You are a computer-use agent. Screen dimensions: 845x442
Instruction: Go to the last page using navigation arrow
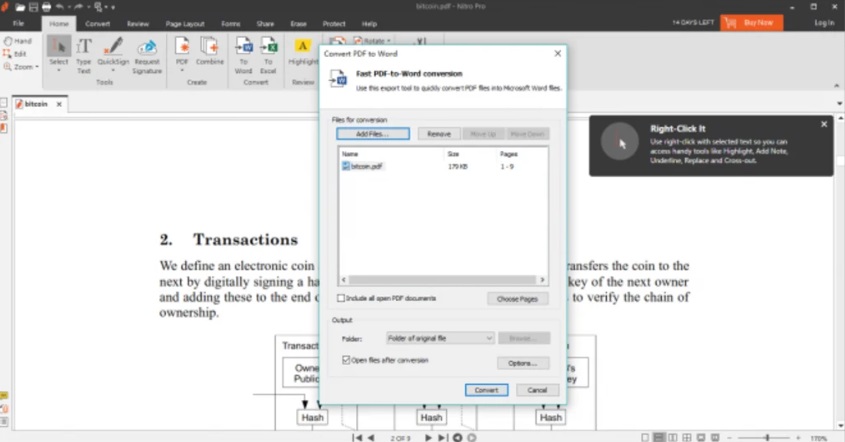tap(442, 437)
